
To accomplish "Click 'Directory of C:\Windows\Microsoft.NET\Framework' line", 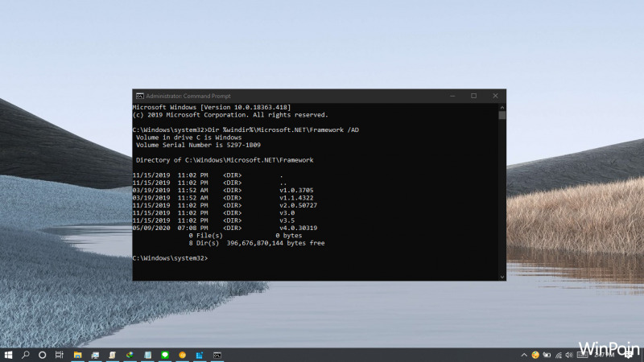I will tap(225, 160).
